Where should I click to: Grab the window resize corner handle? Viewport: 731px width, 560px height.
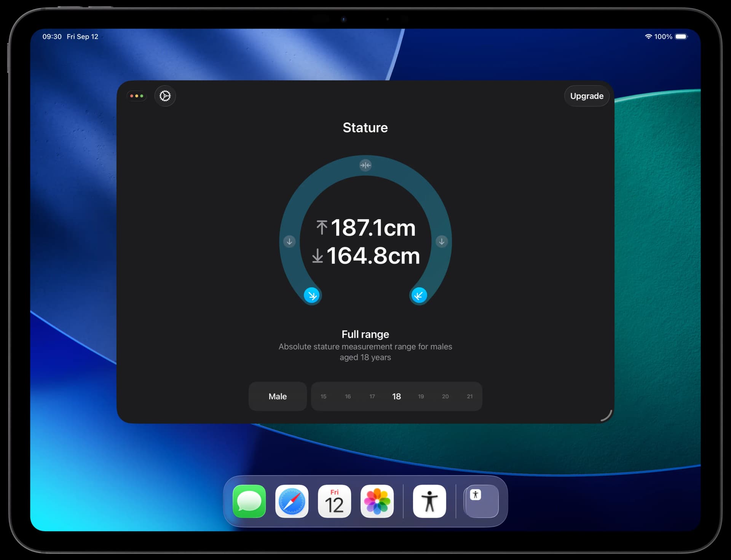tap(607, 416)
